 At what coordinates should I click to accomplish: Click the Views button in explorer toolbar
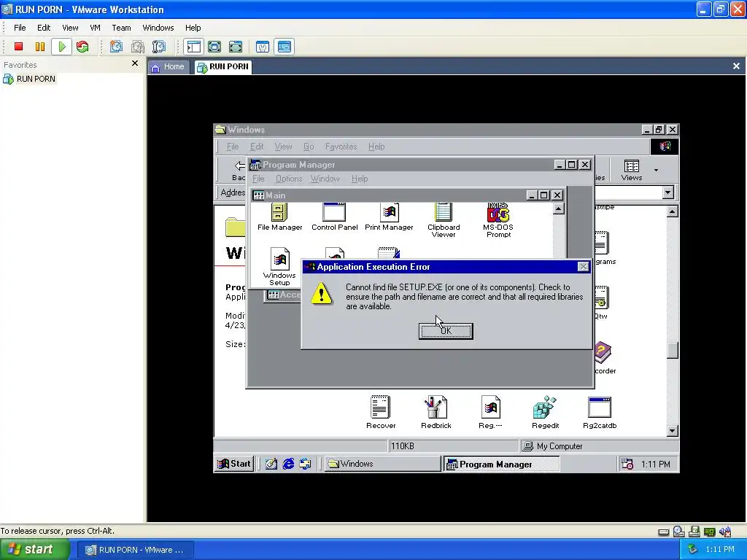tap(631, 170)
